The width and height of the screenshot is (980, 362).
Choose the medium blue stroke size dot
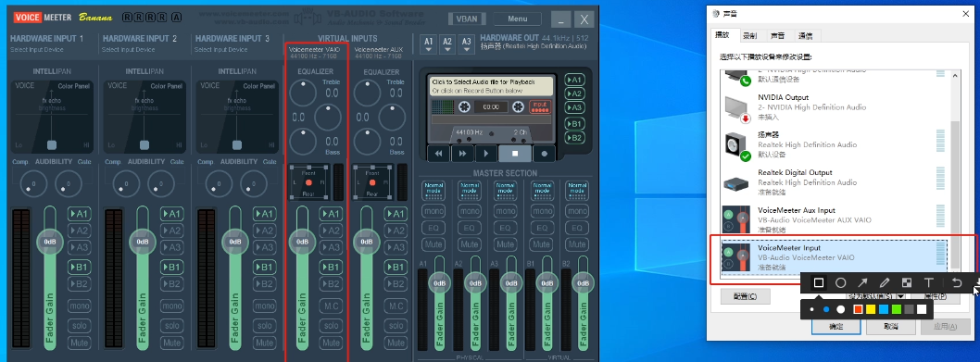[825, 309]
